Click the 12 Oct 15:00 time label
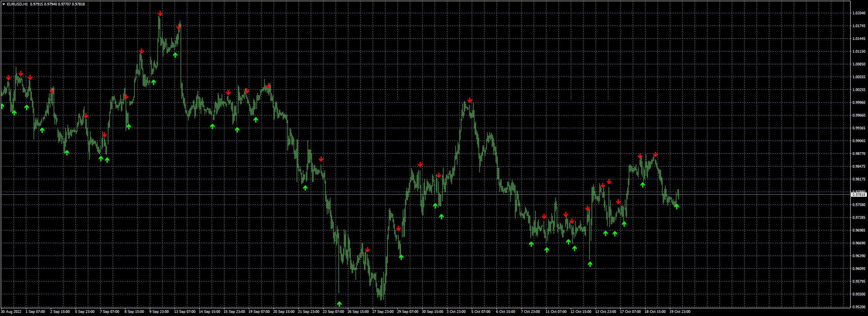Image resolution: width=868 pixels, height=316 pixels. tap(581, 312)
